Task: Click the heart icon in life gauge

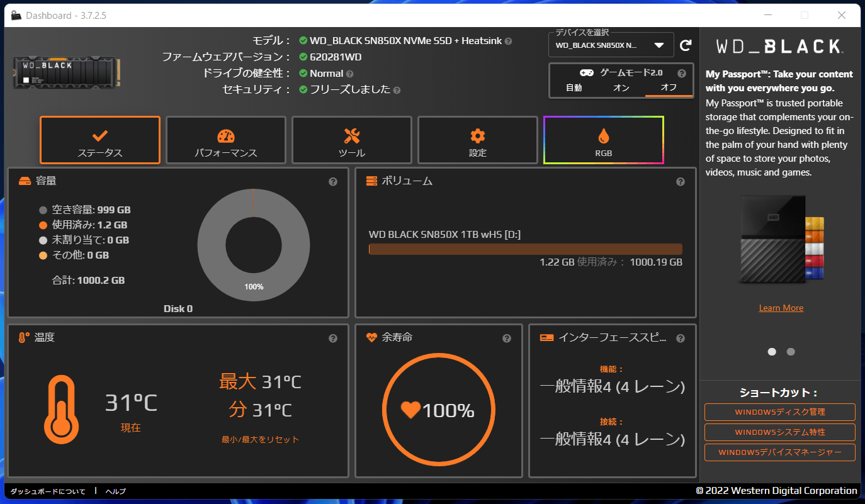Action: 410,410
